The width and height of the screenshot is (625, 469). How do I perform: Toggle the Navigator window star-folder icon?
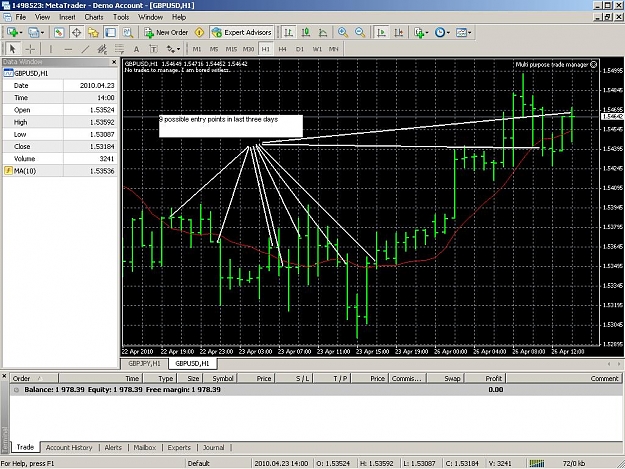93,33
